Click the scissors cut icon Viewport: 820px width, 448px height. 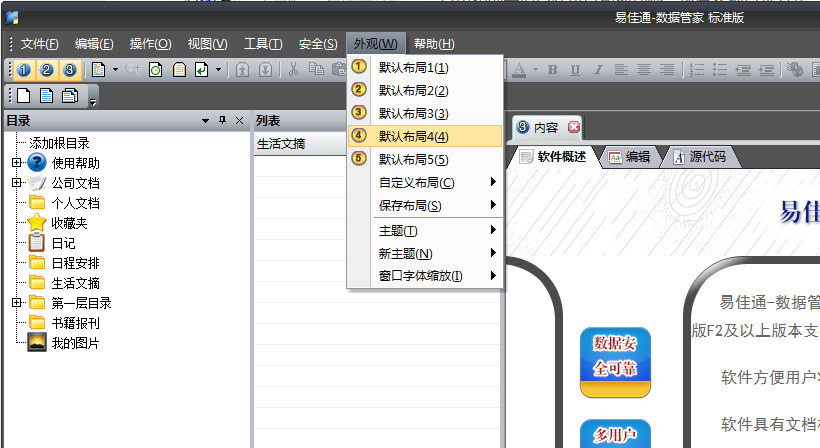293,70
